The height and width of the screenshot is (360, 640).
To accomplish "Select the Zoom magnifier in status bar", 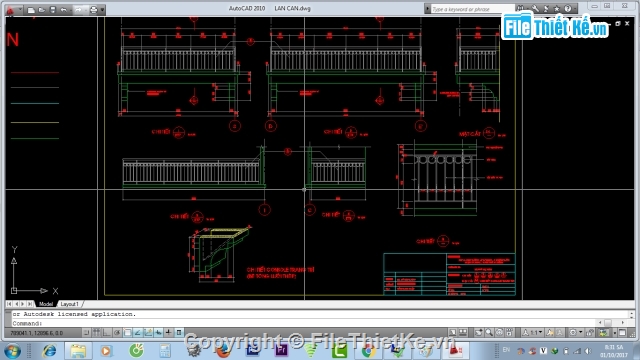I will point(489,333).
